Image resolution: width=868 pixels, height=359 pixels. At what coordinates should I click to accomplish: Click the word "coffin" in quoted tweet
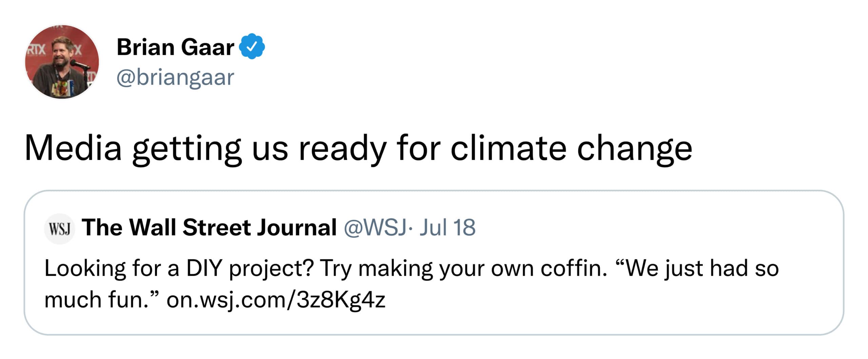tap(572, 268)
